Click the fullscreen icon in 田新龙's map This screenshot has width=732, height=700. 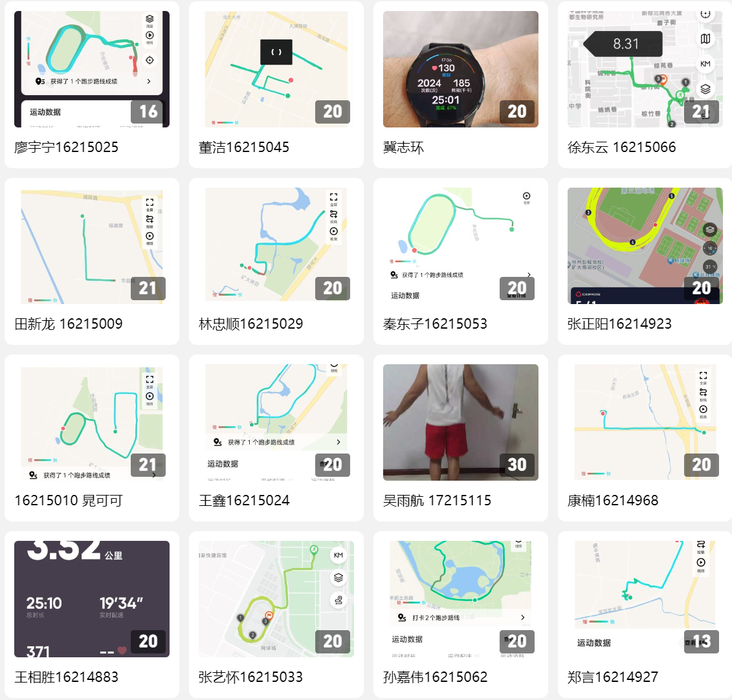click(x=150, y=202)
